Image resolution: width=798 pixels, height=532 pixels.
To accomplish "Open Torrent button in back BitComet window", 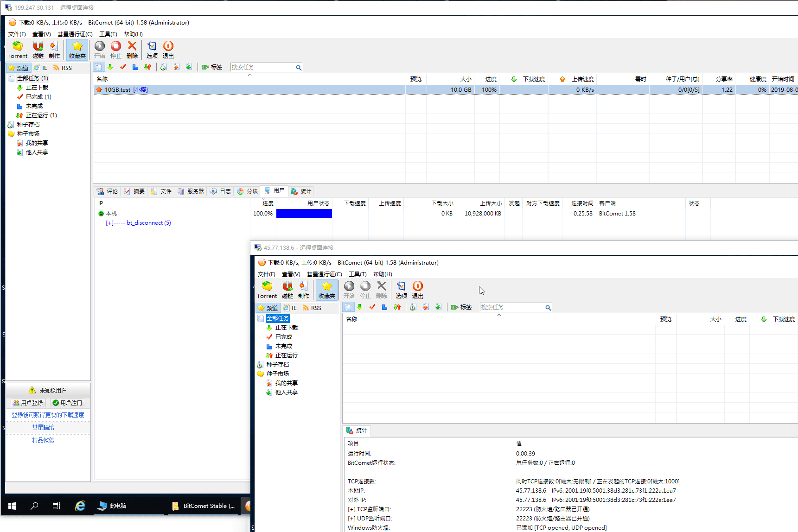I will coord(17,50).
